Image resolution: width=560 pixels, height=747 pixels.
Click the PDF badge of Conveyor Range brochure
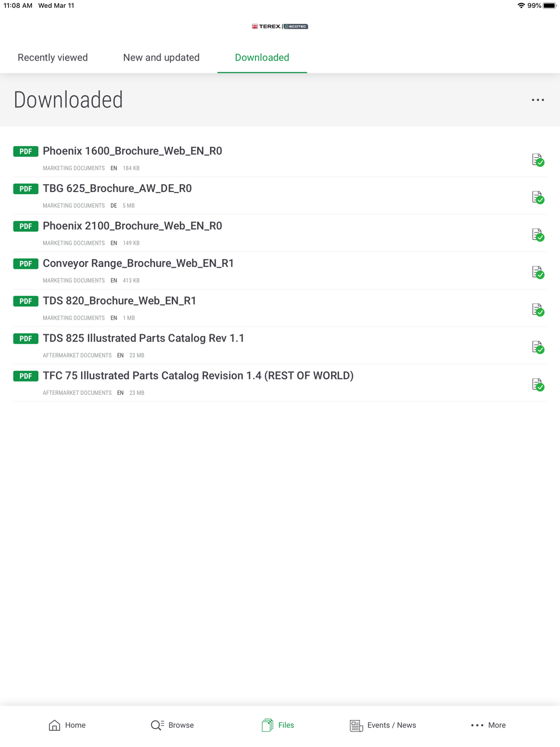[x=26, y=264]
